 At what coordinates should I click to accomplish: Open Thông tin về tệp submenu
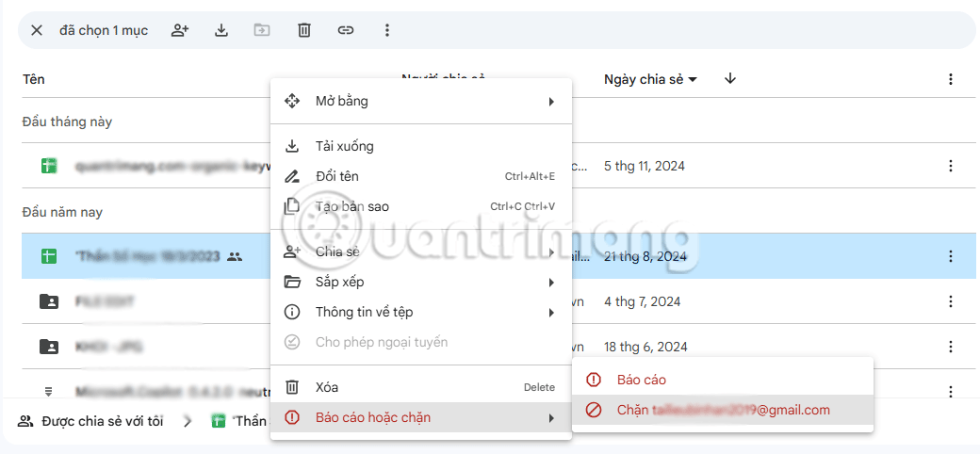[420, 312]
